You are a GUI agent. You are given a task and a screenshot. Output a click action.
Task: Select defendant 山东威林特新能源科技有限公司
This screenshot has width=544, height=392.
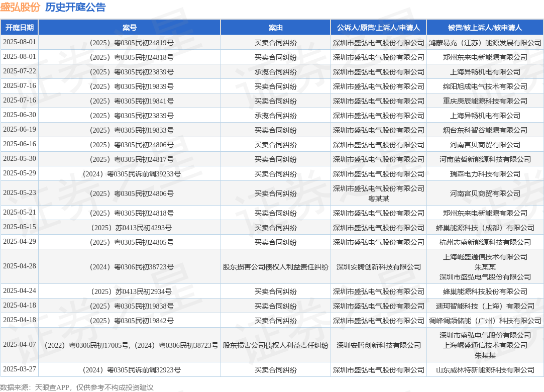click(485, 370)
